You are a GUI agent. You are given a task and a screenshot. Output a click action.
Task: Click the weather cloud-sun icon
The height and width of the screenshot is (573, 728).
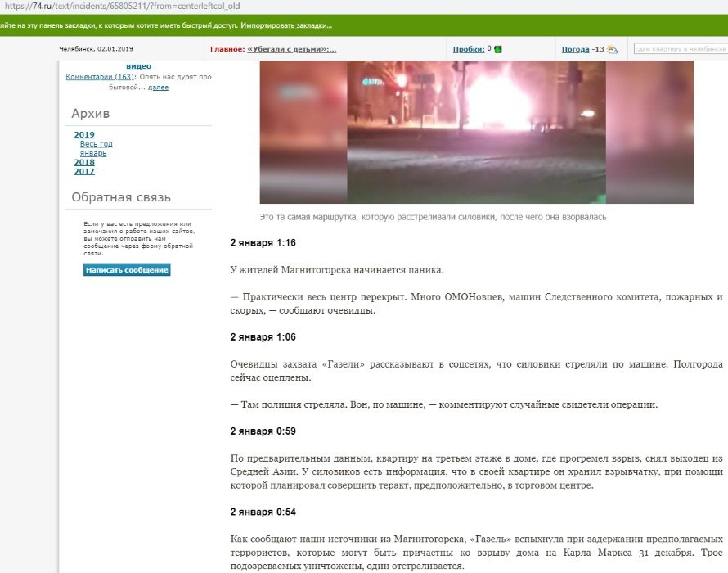[x=613, y=49]
